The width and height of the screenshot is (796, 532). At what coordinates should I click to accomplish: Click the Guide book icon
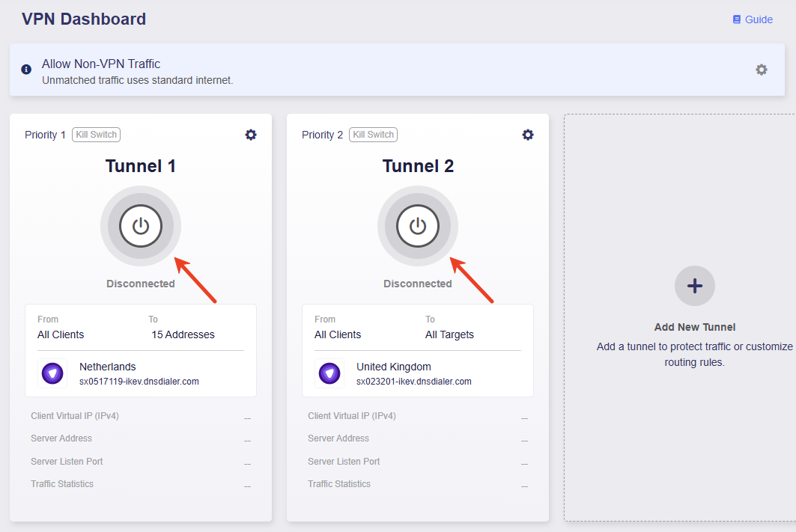click(x=737, y=19)
